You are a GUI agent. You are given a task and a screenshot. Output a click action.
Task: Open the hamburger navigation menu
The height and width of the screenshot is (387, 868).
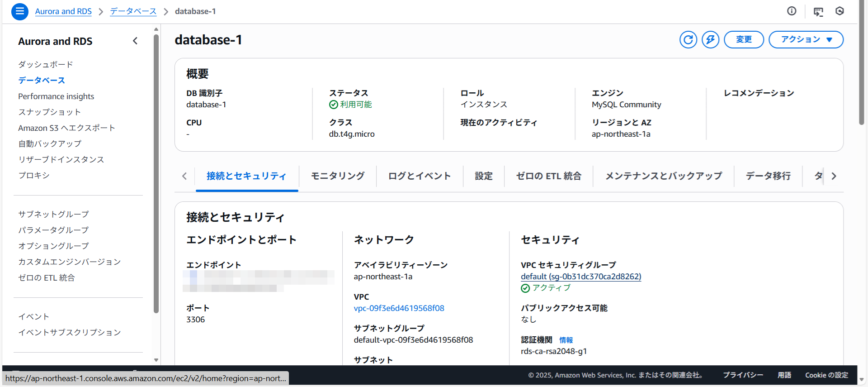pyautogui.click(x=19, y=11)
